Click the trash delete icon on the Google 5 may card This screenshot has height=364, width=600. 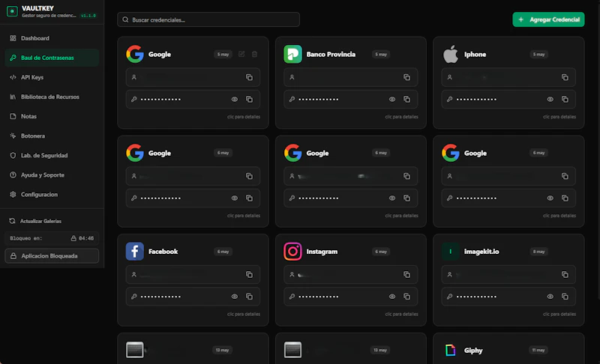254,54
